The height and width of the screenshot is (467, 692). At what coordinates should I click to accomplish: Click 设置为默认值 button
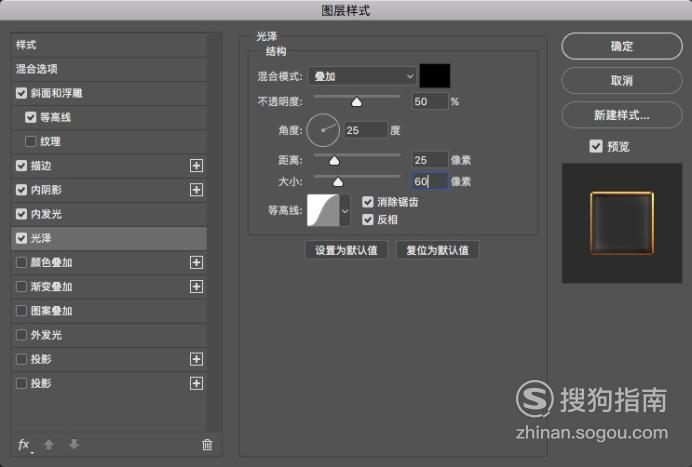click(346, 250)
